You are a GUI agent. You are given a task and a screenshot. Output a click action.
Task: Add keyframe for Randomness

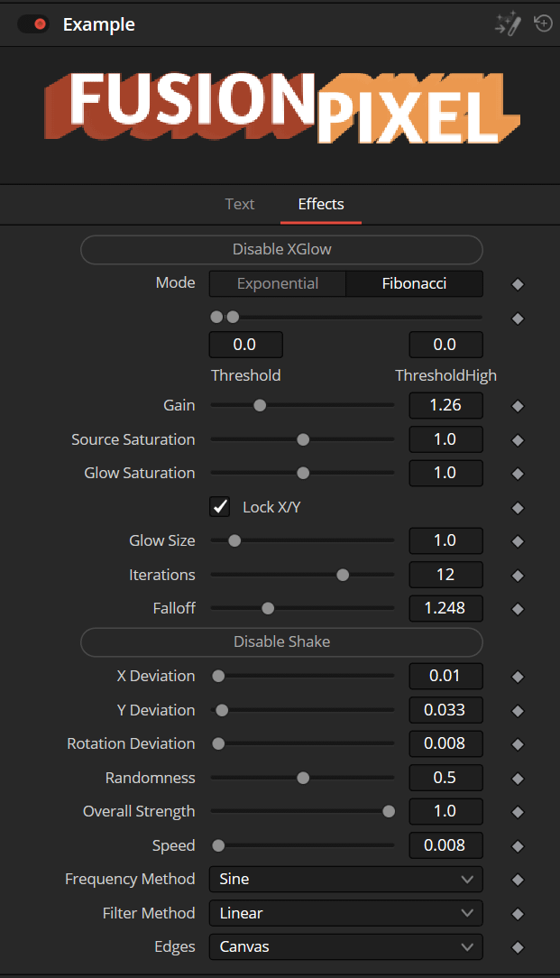click(518, 779)
